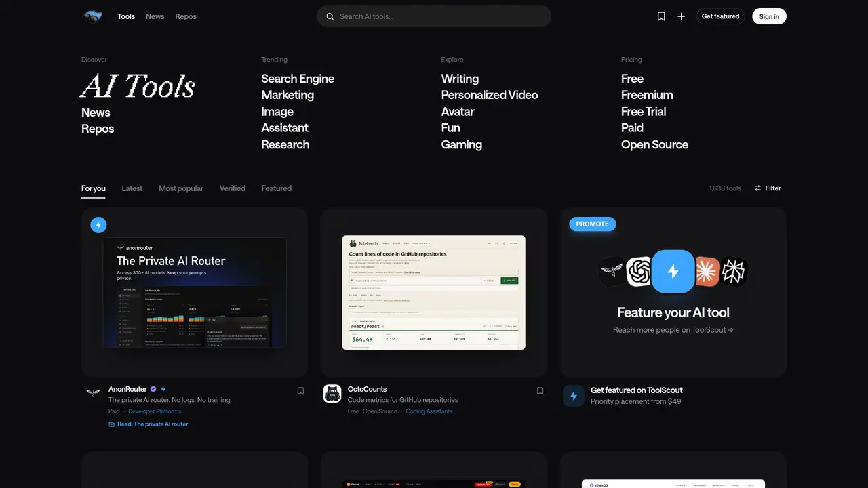Open the Tools nav item
868x488 pixels.
126,16
